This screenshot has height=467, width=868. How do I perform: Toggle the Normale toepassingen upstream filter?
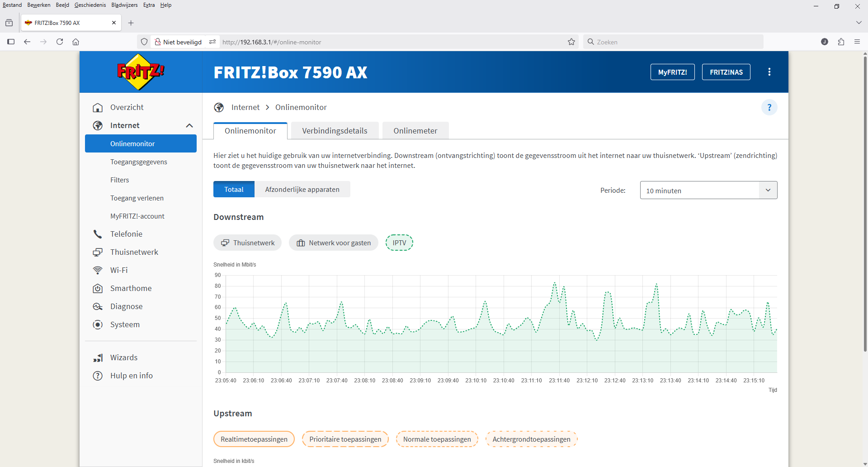[437, 439]
